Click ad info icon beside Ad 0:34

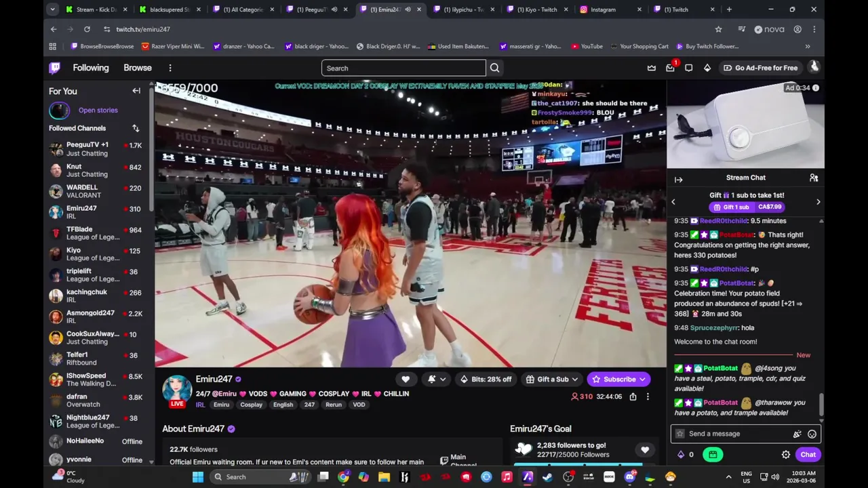[816, 88]
